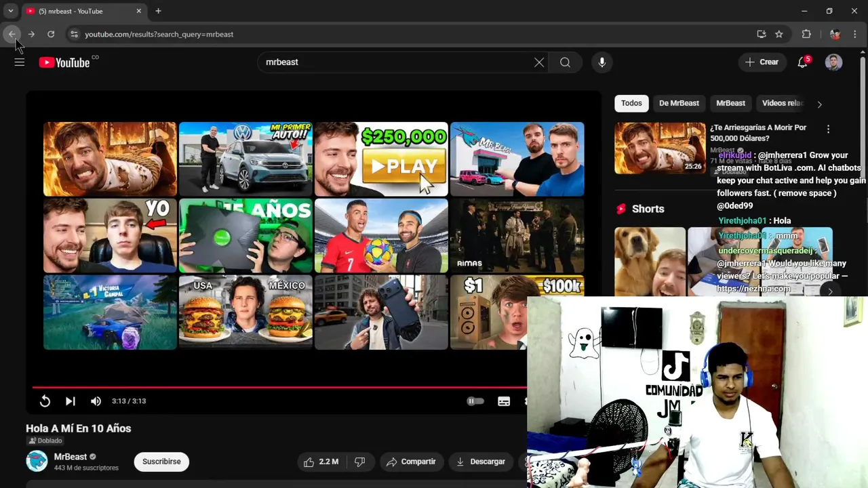Reload the page with the refresh icon
This screenshot has width=868, height=488.
51,34
